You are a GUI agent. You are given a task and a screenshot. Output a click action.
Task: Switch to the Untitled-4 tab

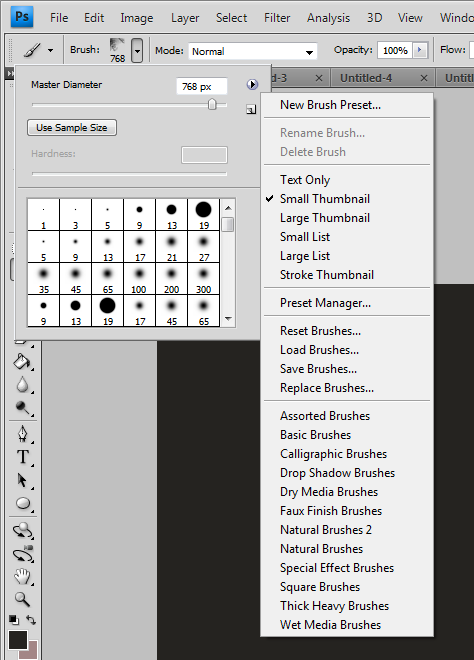click(366, 78)
